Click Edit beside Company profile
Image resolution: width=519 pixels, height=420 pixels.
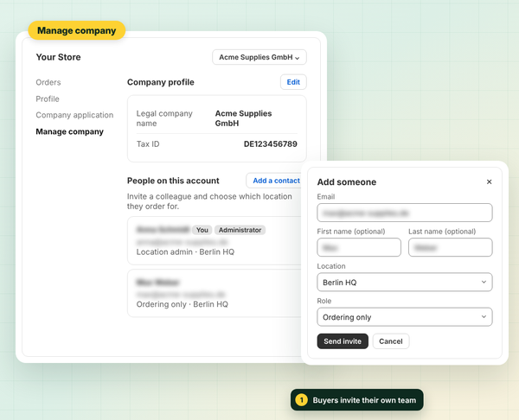[293, 82]
